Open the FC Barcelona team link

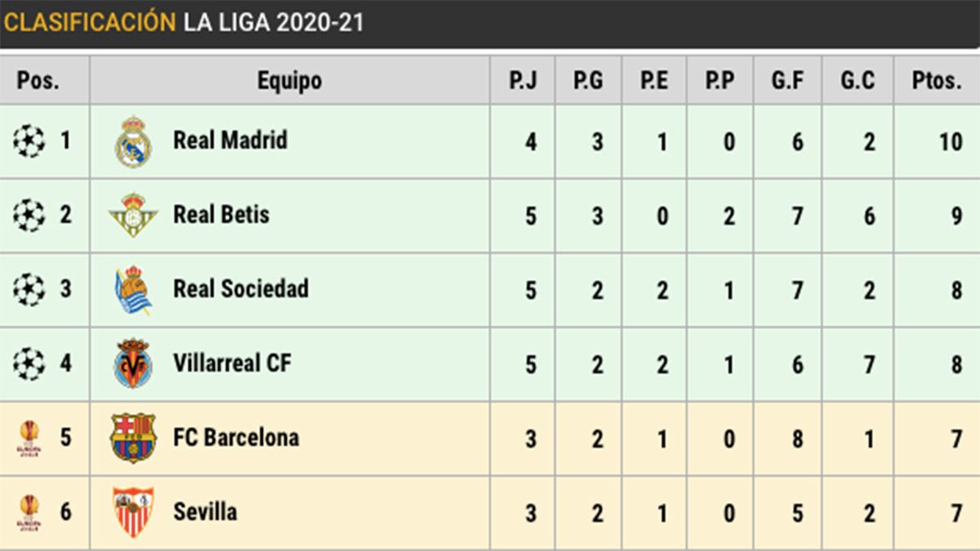[236, 438]
